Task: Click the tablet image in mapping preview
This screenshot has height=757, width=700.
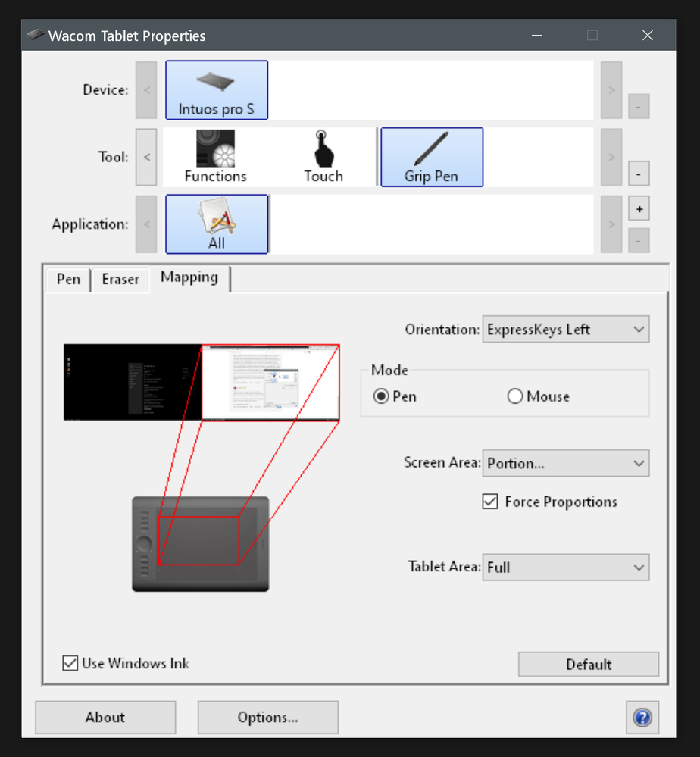Action: click(x=200, y=544)
